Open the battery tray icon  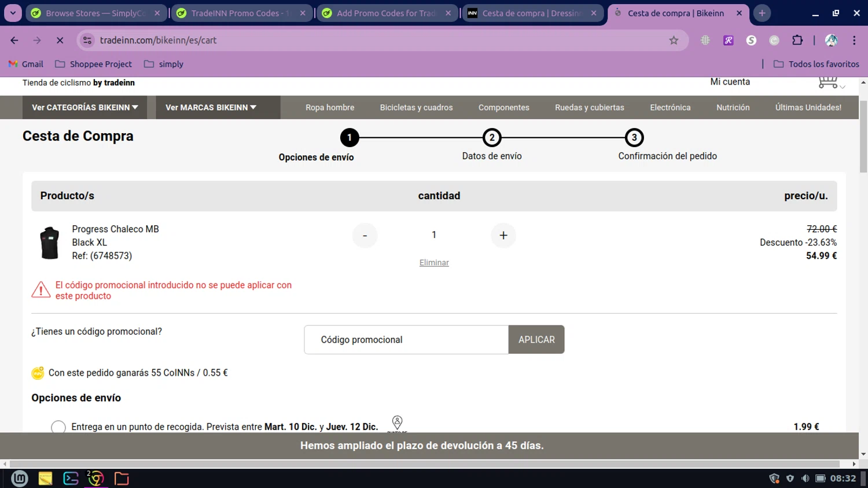820,478
